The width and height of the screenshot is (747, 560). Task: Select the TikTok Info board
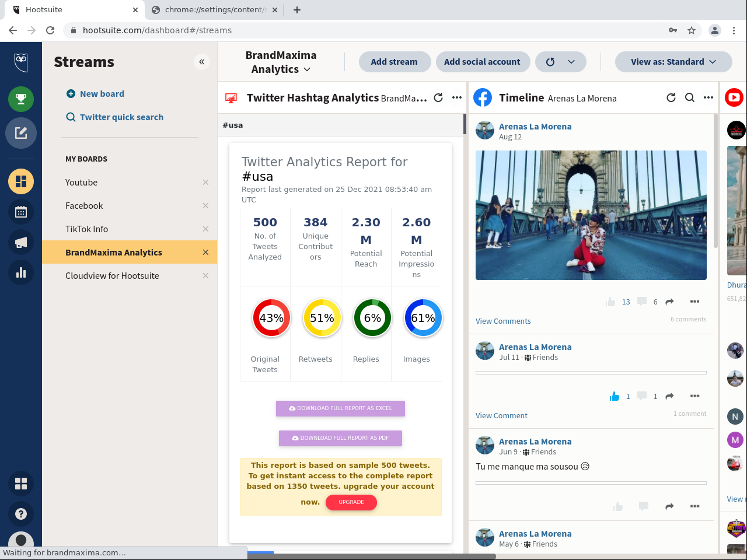(130, 229)
